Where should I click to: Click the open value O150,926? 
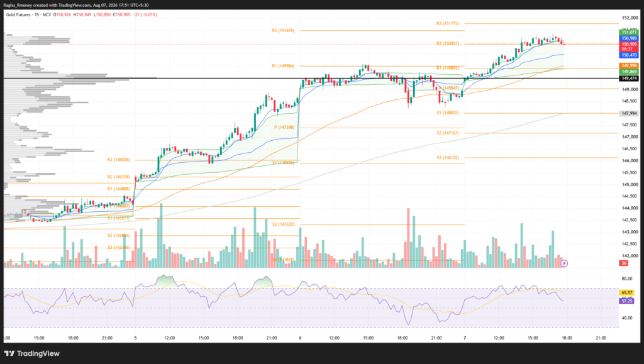pos(62,14)
